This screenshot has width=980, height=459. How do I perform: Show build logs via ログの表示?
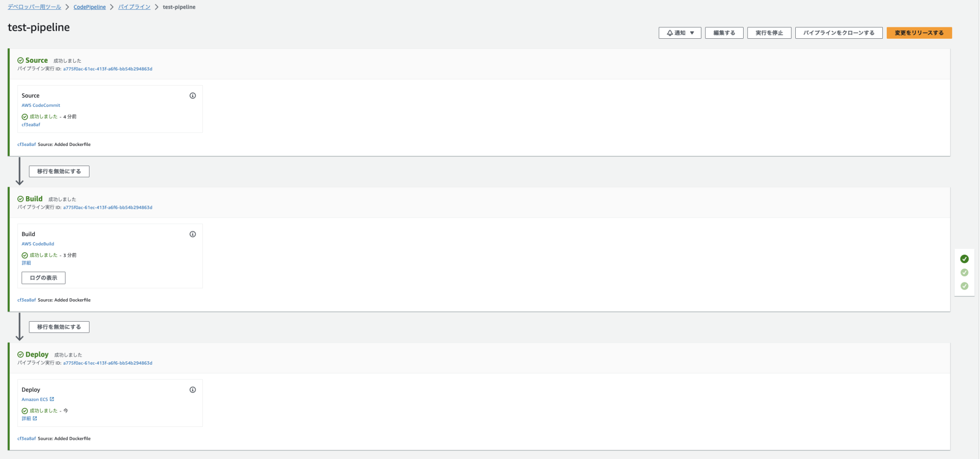coord(44,278)
